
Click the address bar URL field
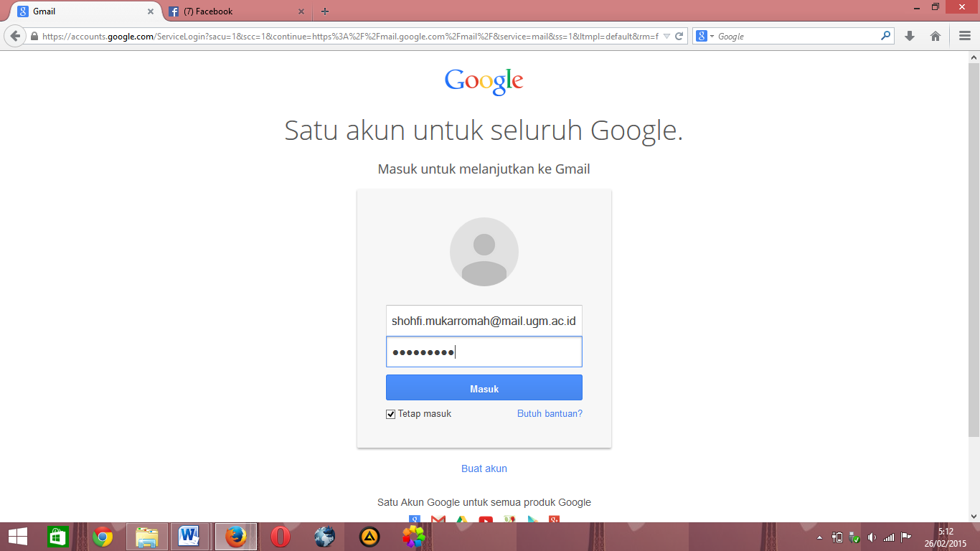(x=350, y=36)
